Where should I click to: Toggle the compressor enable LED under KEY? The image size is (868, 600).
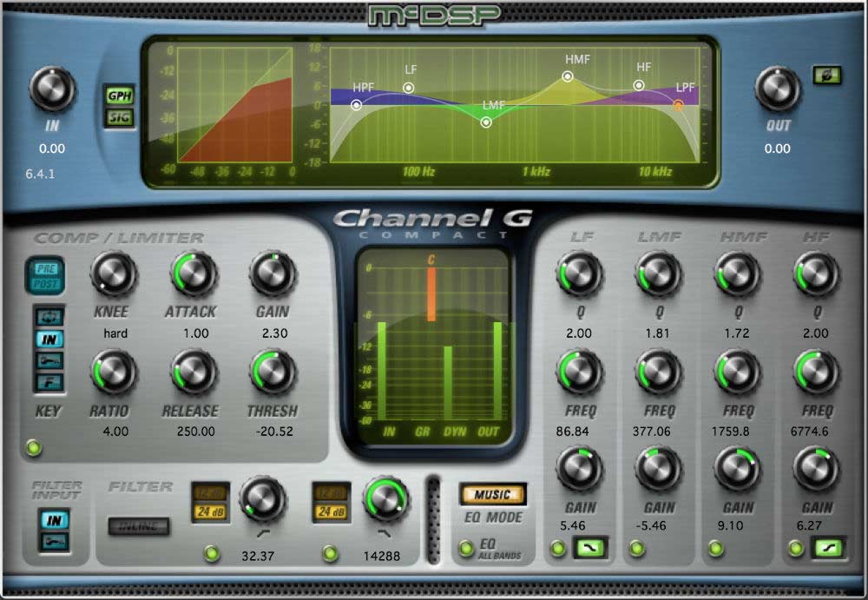tap(34, 448)
